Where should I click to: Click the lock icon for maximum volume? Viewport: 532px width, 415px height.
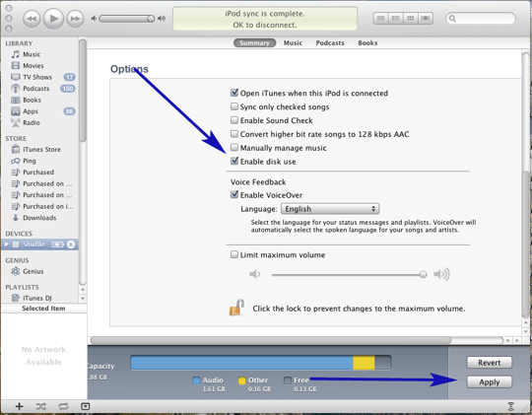(x=236, y=308)
